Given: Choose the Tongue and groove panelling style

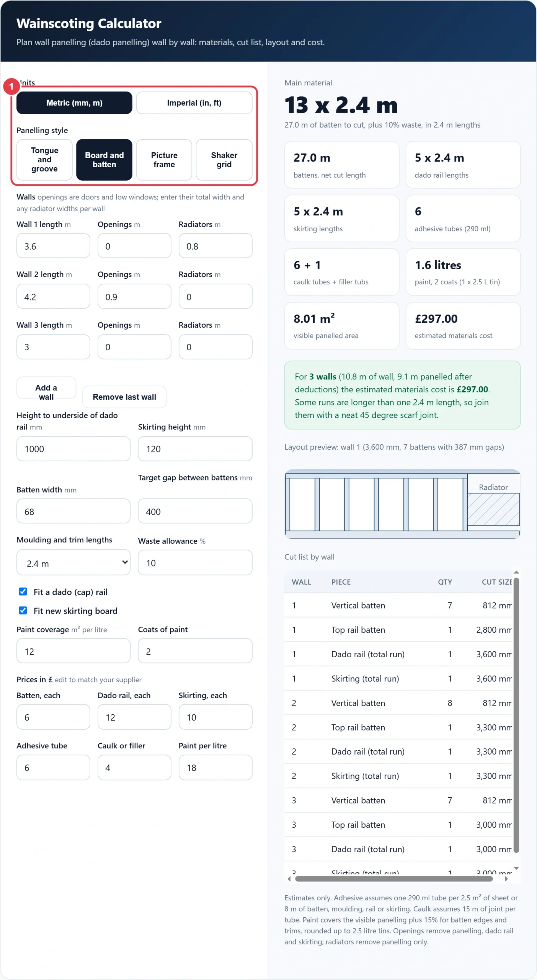Looking at the screenshot, I should (44, 160).
